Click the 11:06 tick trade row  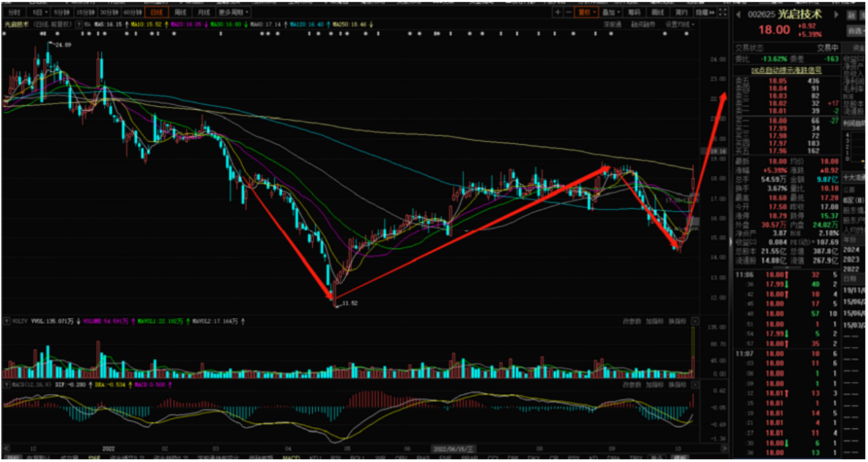coord(786,273)
